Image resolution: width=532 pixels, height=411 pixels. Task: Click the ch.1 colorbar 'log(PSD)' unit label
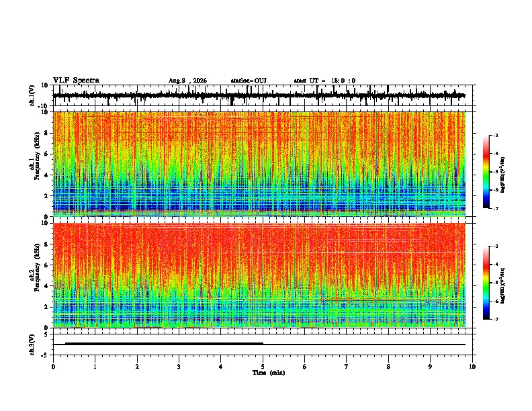pyautogui.click(x=502, y=175)
